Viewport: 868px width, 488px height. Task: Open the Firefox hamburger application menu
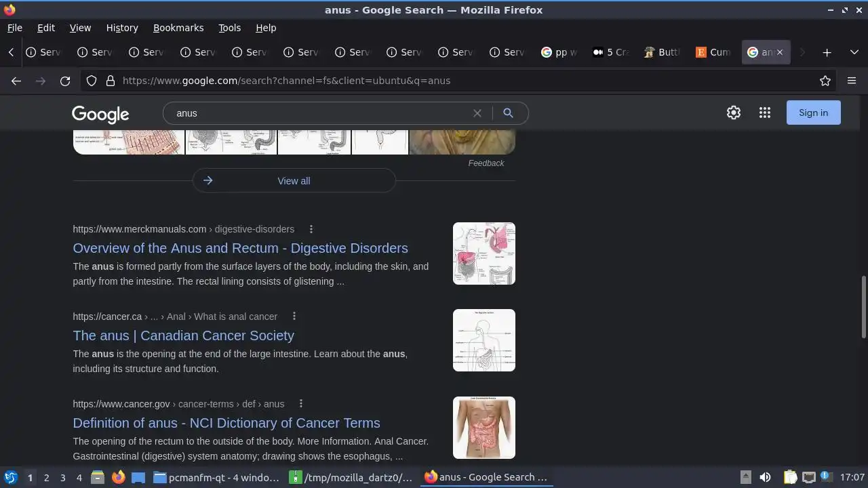pos(852,81)
